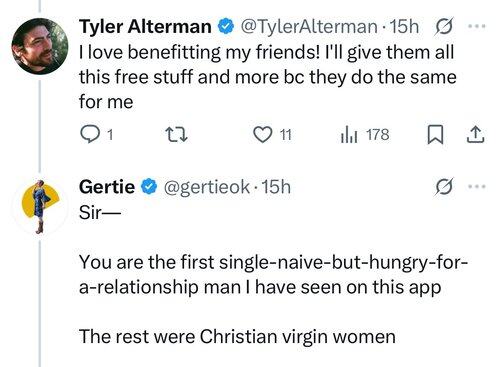Retweet Tyler Alterman's post

click(177, 135)
